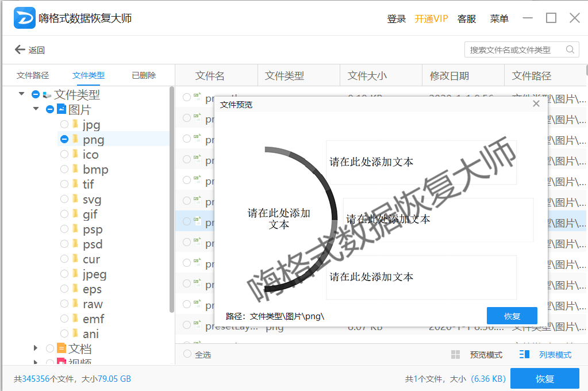The width and height of the screenshot is (588, 391).
Task: Click 恢复 button in preview dialog
Action: (512, 316)
